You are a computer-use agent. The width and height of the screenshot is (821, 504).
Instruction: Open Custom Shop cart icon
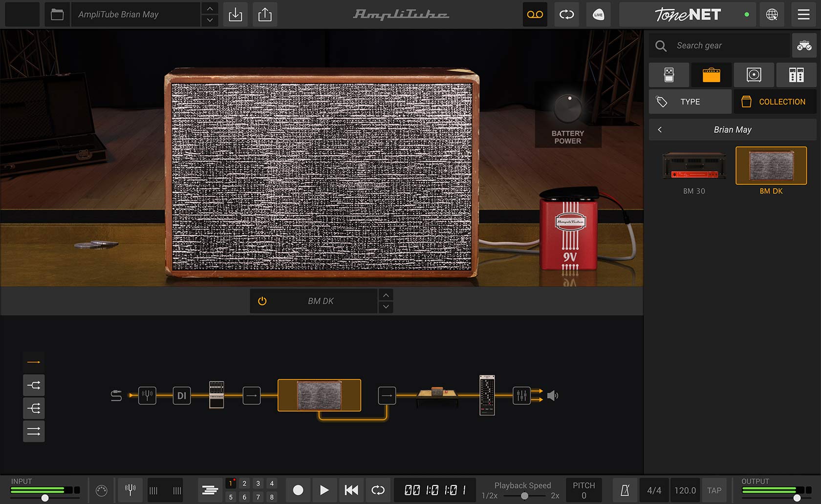click(x=804, y=45)
